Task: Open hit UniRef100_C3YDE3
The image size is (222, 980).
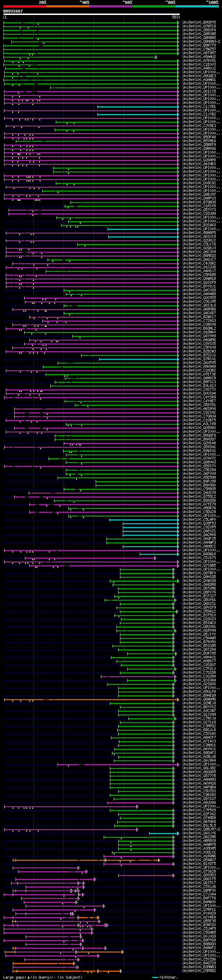Action: click(x=199, y=125)
